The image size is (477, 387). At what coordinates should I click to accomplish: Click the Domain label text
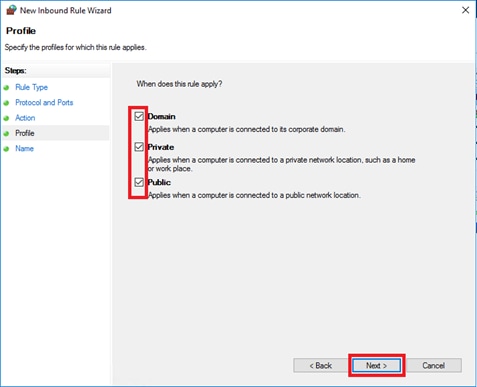pyautogui.click(x=162, y=116)
